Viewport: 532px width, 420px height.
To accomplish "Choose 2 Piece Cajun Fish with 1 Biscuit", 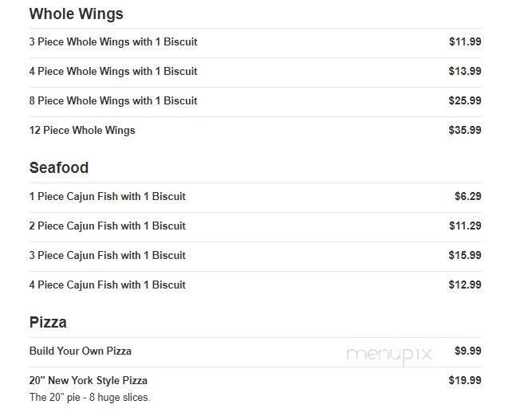I will 108,226.
